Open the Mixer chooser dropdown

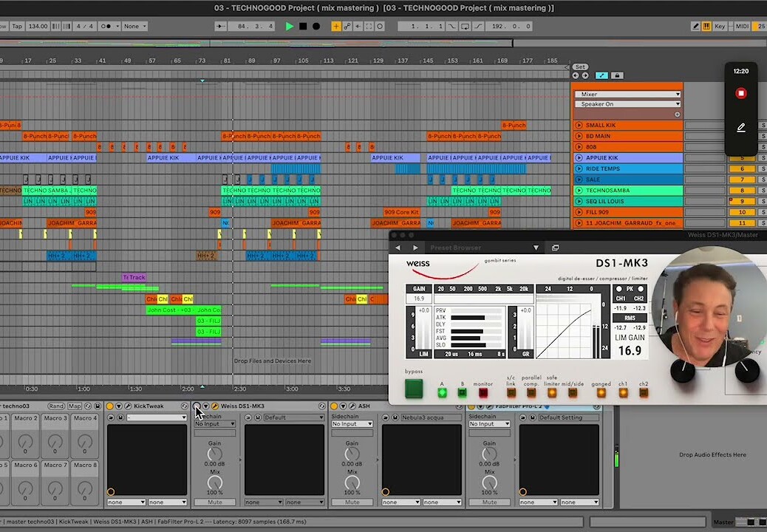pyautogui.click(x=628, y=95)
